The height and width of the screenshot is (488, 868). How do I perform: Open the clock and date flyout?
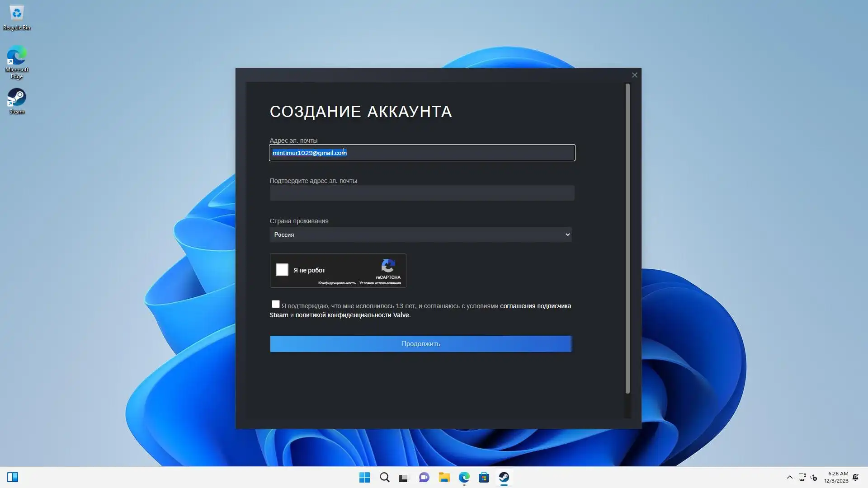pos(836,477)
